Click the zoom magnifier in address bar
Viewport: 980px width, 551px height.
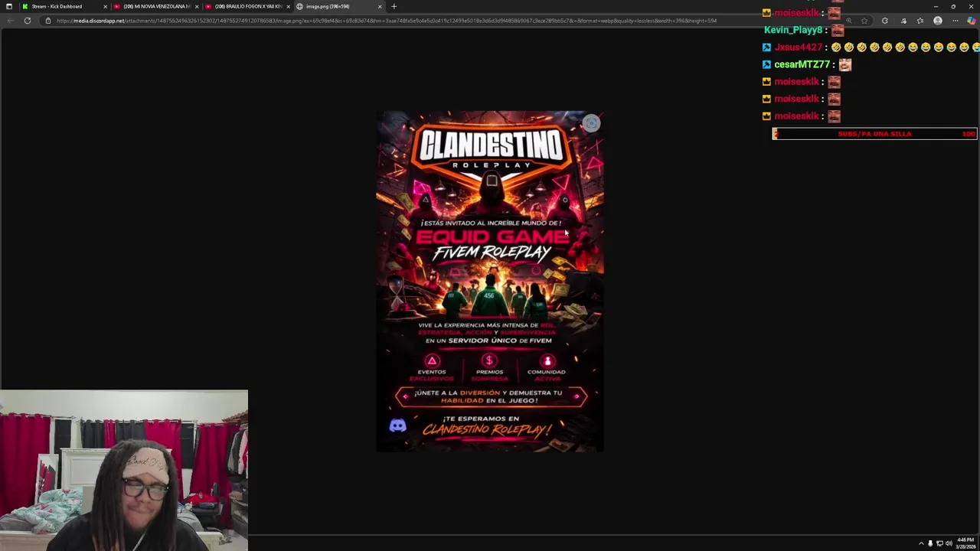[848, 21]
